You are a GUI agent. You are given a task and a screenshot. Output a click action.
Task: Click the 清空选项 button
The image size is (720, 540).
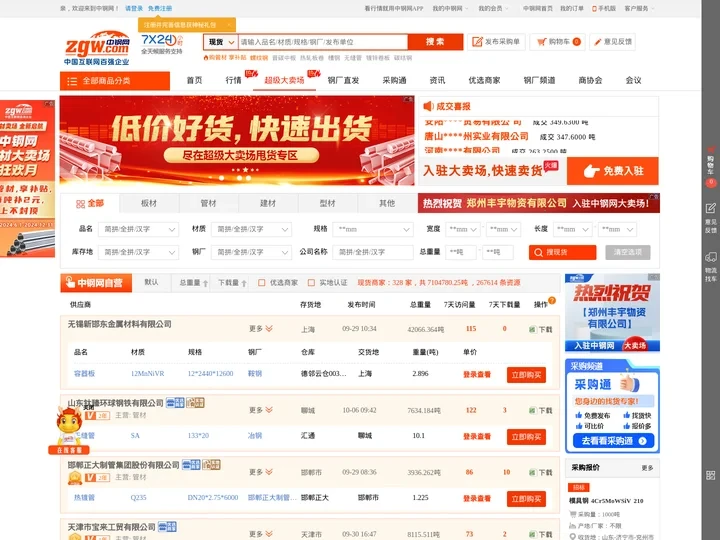(x=628, y=252)
